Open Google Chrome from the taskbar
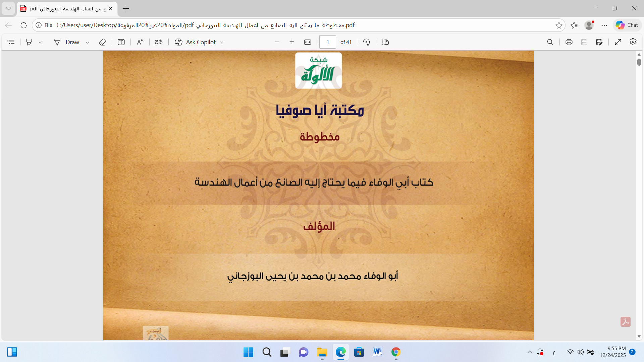This screenshot has width=644, height=362. 396,352
